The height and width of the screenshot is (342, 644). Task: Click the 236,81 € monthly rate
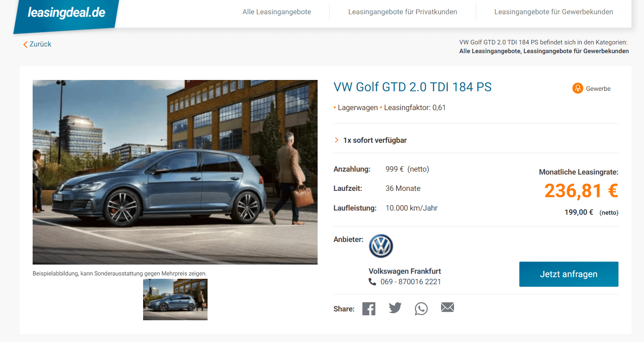581,191
